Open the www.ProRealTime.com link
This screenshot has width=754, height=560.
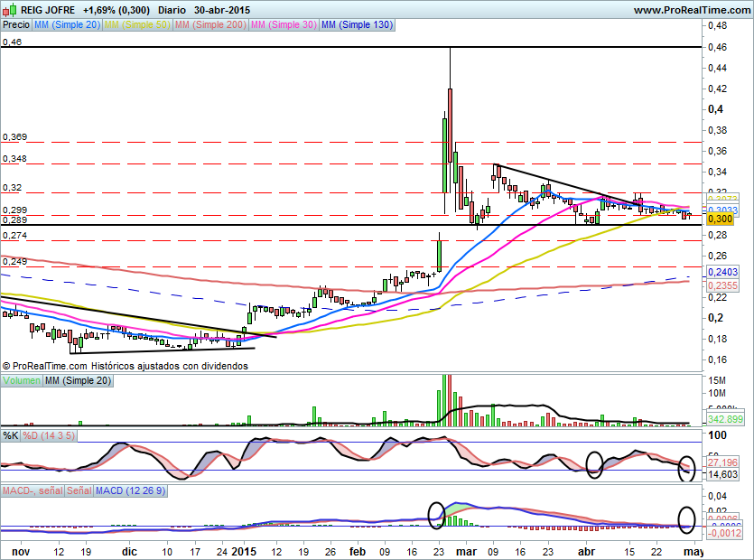(692, 10)
